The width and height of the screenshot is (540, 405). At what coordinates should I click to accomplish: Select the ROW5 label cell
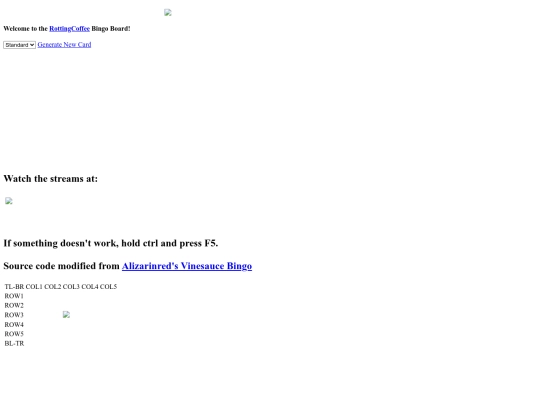(x=14, y=334)
